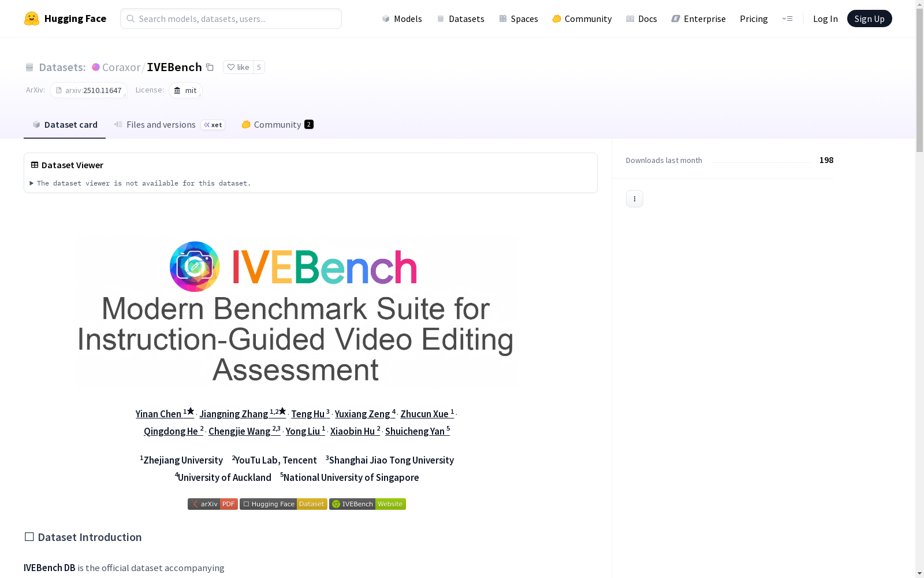Click the xet storage badge

[x=213, y=125]
